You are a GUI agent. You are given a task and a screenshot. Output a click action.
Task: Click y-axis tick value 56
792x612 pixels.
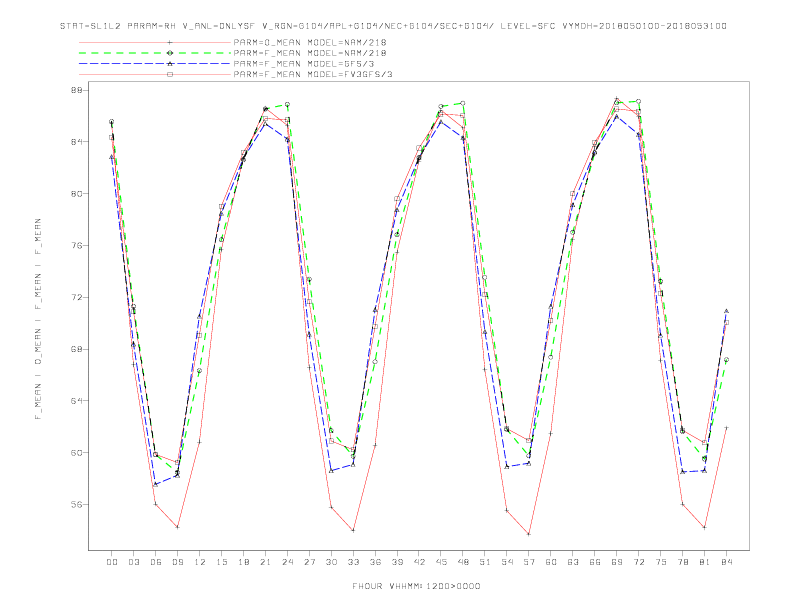(77, 504)
